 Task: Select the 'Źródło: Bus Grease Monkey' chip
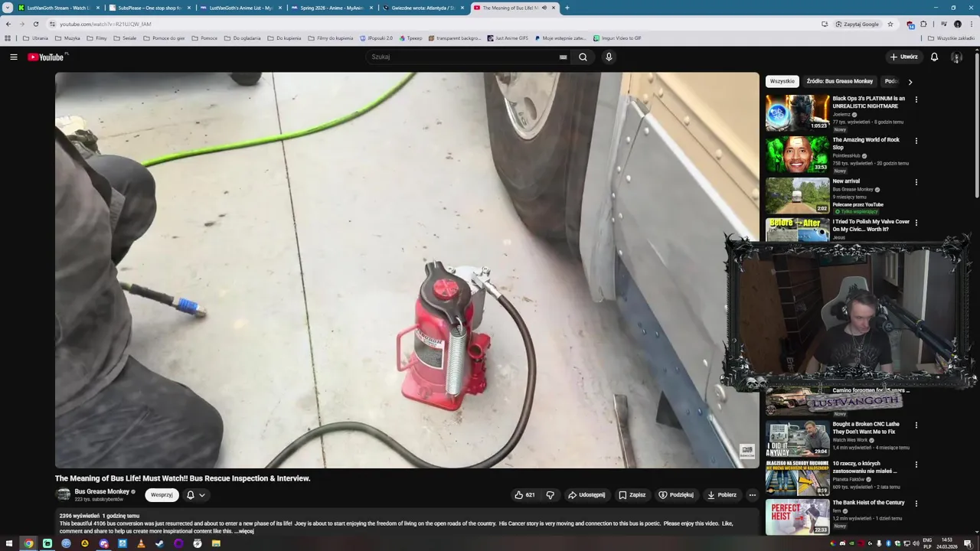pos(840,81)
